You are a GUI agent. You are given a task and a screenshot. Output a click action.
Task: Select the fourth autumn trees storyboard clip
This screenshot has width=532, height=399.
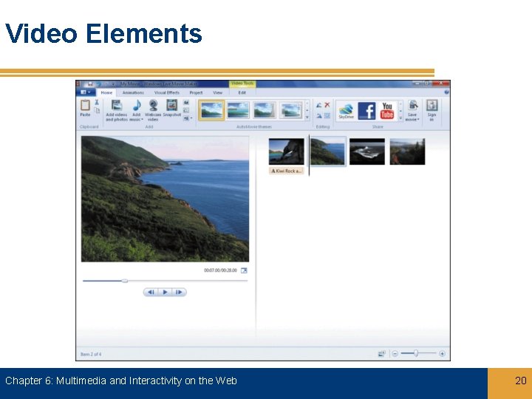pos(407,151)
